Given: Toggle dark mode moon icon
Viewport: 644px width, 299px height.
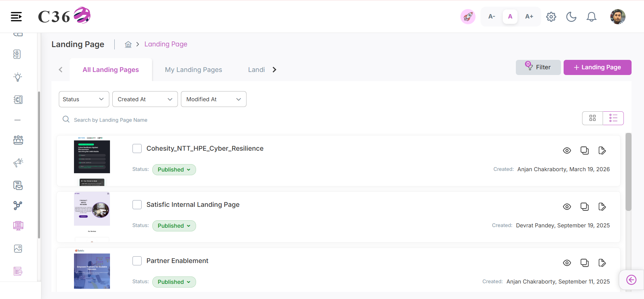Looking at the screenshot, I should tap(571, 16).
